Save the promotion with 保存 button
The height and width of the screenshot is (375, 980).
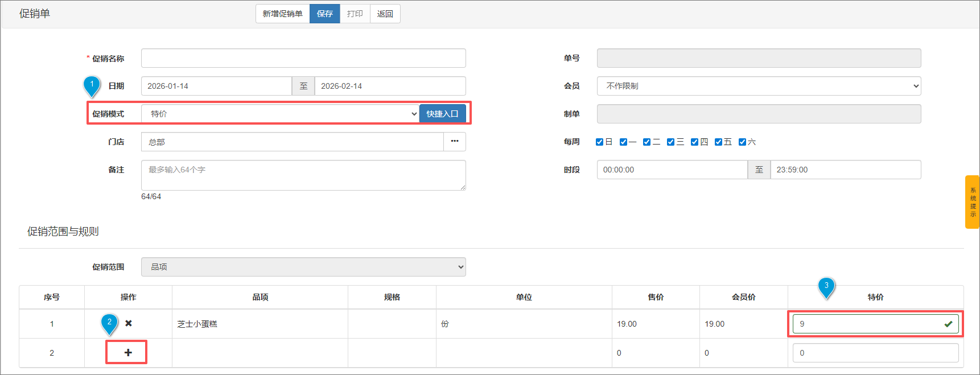click(x=324, y=14)
